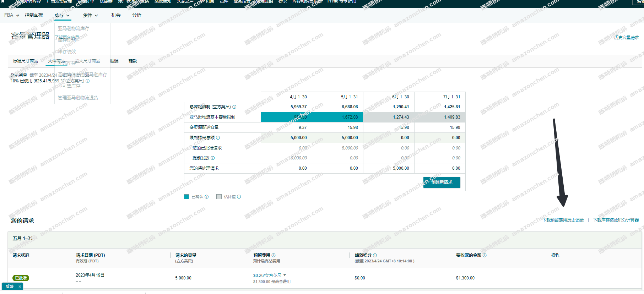Open 历史容量请求 link

[626, 38]
